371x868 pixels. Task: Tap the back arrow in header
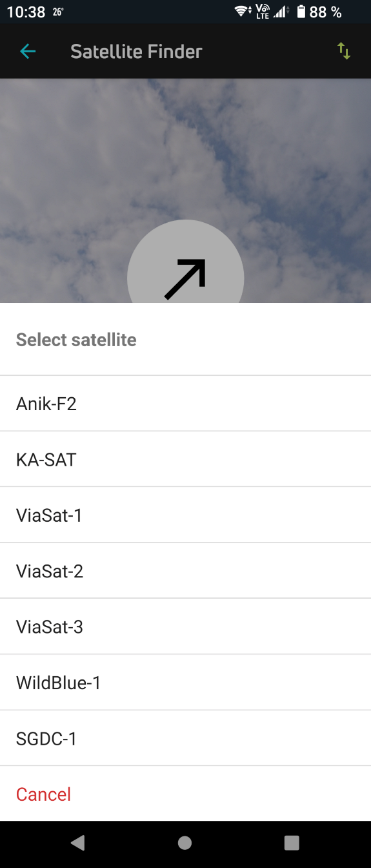[x=28, y=52]
